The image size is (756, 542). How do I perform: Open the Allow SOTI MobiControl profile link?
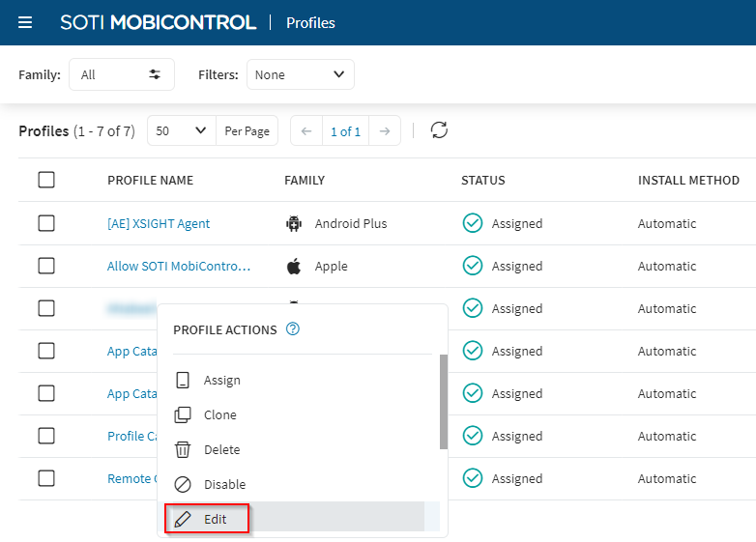179,266
